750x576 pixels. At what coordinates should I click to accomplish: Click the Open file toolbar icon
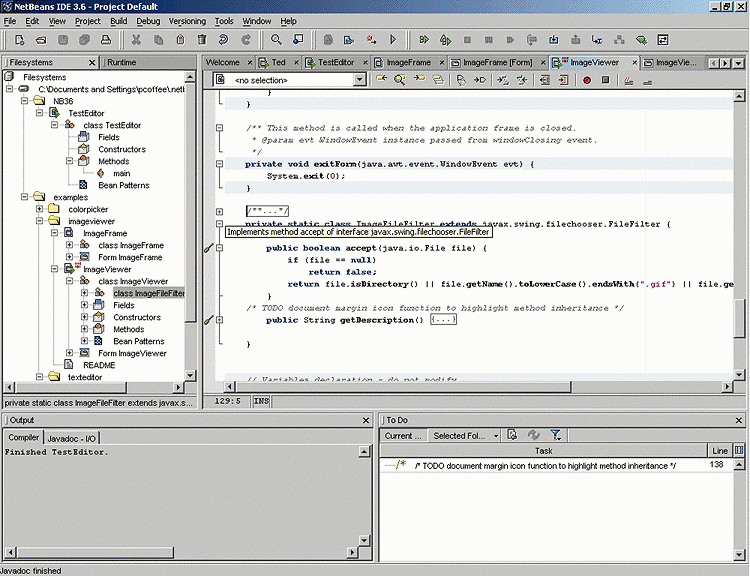(41, 40)
